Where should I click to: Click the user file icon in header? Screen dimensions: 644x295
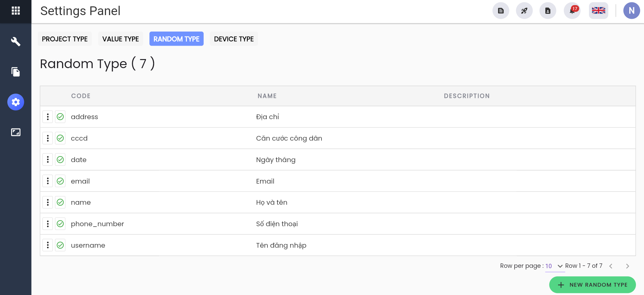pyautogui.click(x=548, y=11)
